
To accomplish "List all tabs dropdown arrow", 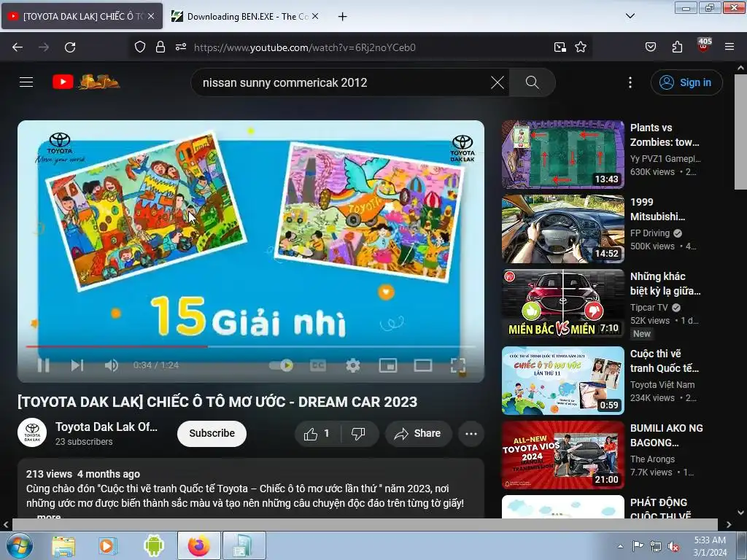I will 630,16.
